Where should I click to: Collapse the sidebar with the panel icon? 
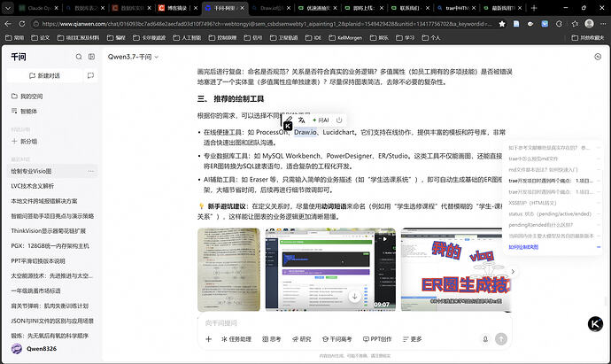pos(91,57)
